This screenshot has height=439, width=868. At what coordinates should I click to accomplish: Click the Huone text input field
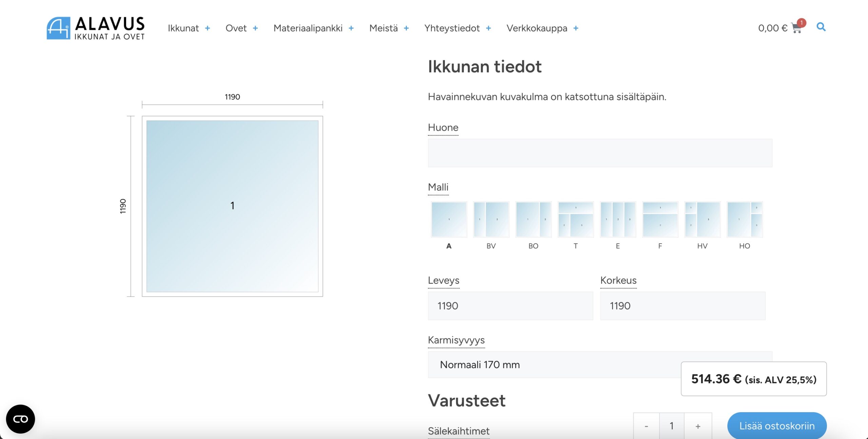(x=600, y=153)
